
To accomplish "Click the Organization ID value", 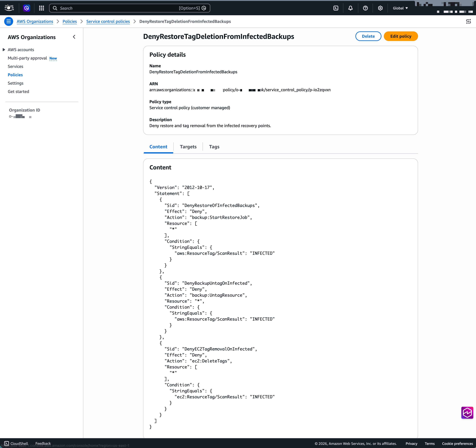I will (20, 116).
